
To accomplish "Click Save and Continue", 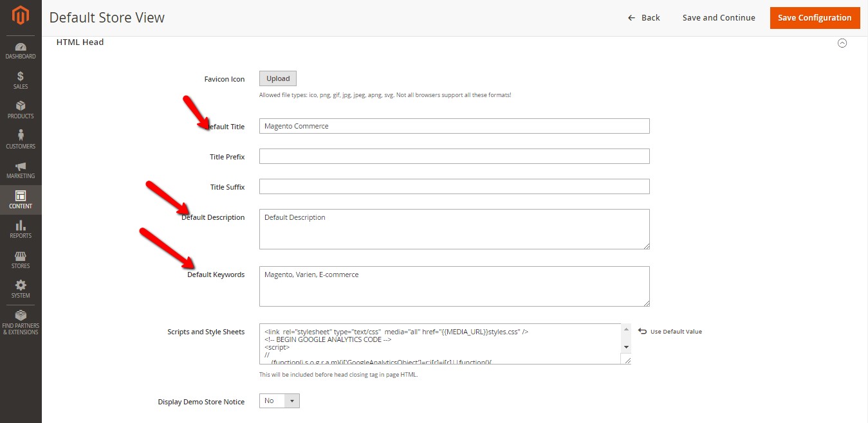I will point(719,17).
